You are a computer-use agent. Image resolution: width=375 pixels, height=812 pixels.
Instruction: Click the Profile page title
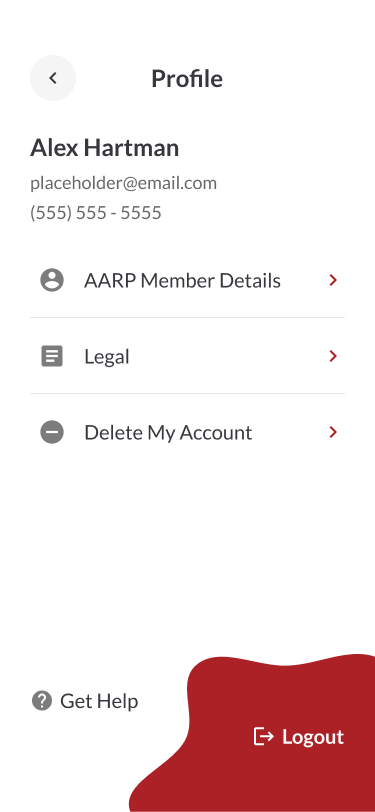[187, 79]
